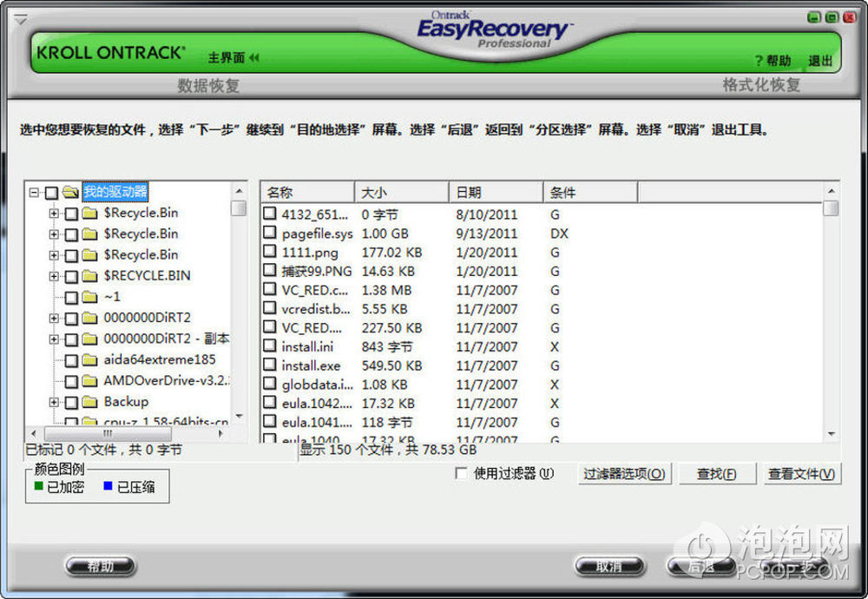The image size is (868, 599).
Task: Check the aida64extreme185 folder checkbox
Action: [x=71, y=360]
